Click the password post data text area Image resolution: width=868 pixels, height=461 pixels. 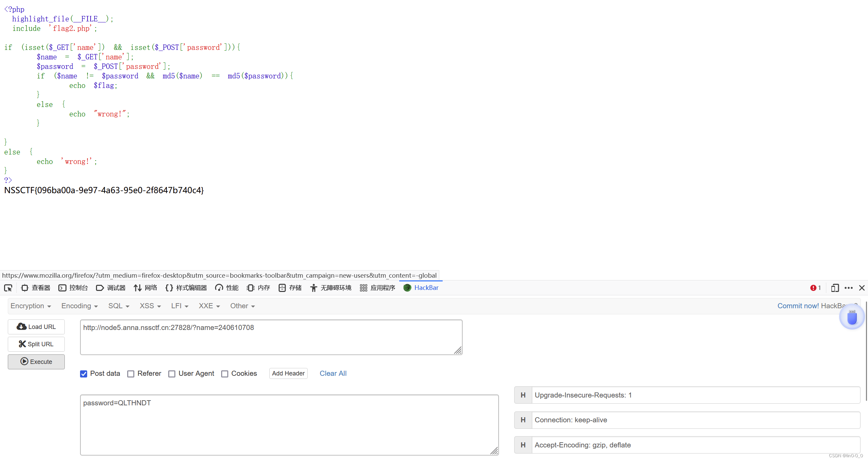289,424
